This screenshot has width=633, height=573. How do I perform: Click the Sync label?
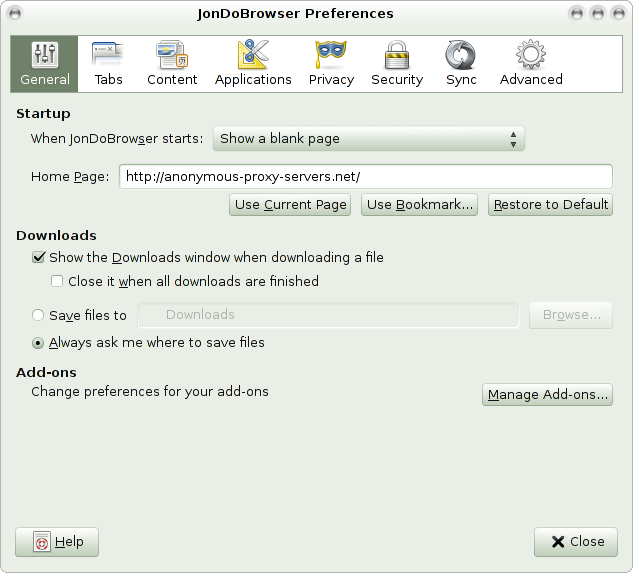(x=461, y=80)
